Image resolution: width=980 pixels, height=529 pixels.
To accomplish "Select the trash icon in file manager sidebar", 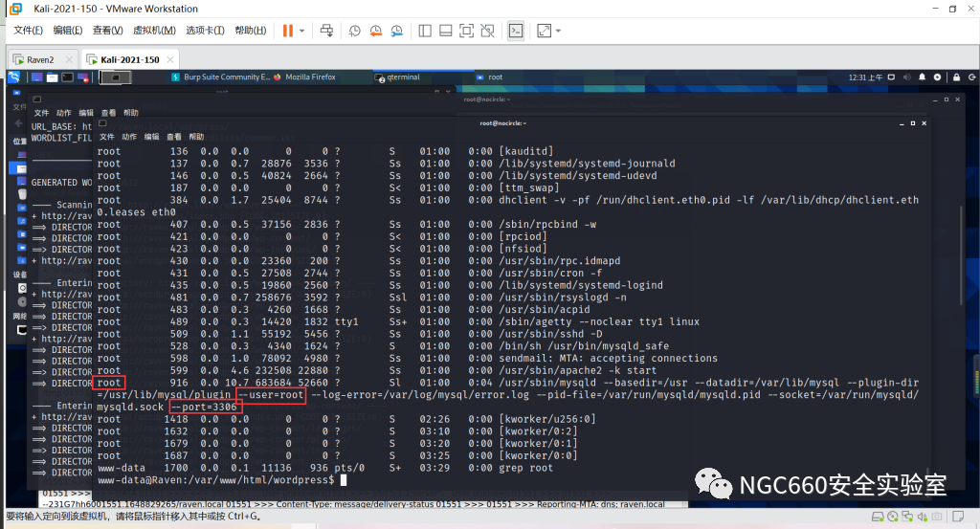I will click(22, 193).
